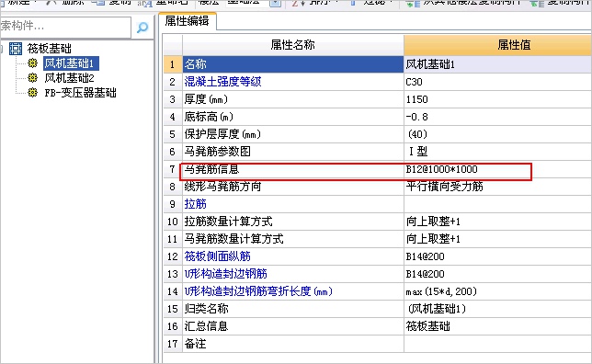
Task: Open the C30 concrete grade value cell
Action: (x=498, y=82)
